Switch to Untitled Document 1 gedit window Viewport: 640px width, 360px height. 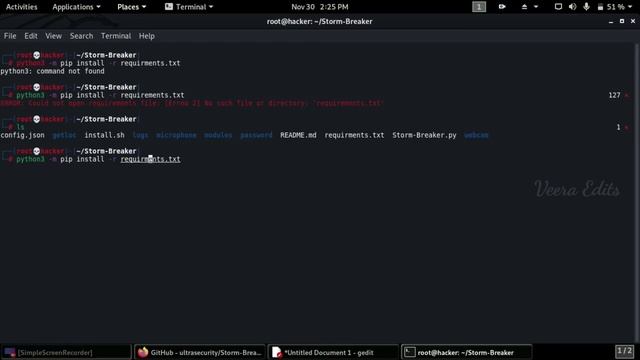(333, 352)
